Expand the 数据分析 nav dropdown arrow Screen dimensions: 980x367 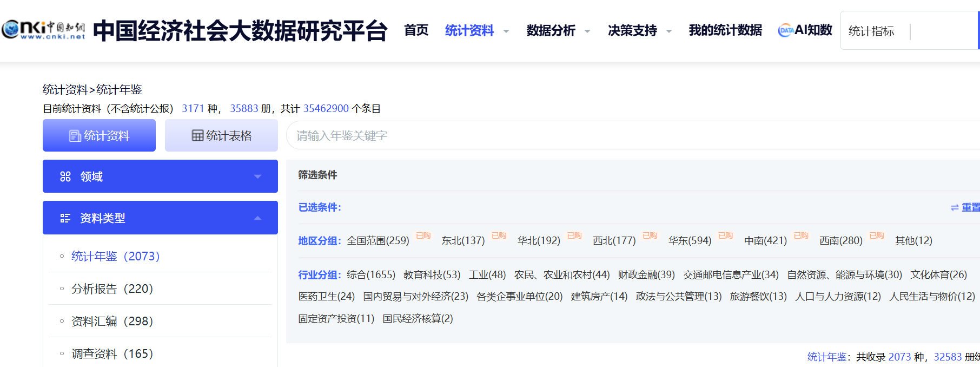[x=587, y=31]
